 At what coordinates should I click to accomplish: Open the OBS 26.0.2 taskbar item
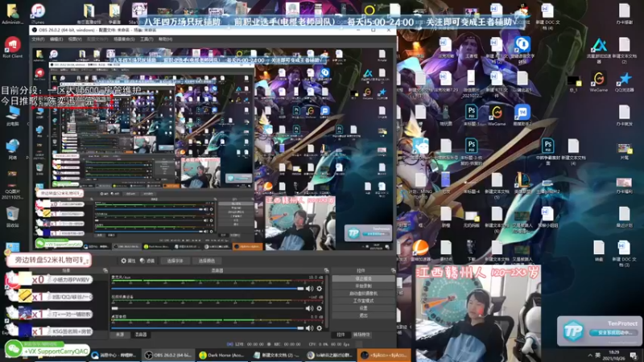point(168,356)
